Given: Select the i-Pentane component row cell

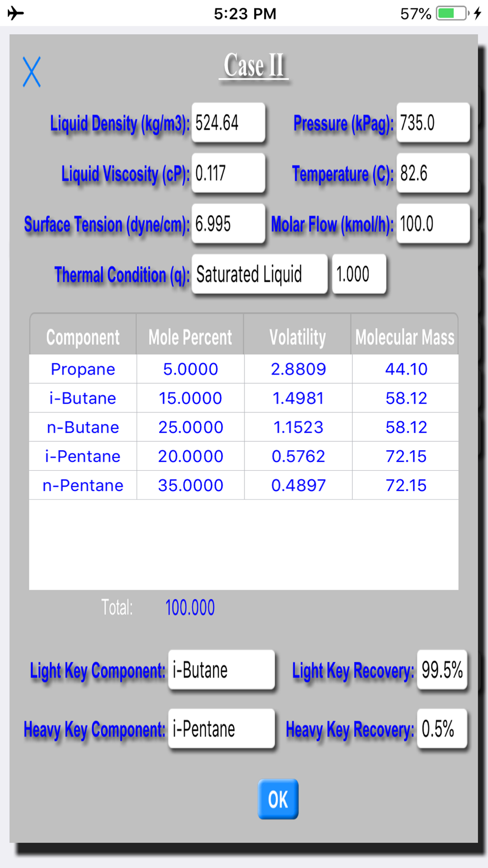Looking at the screenshot, I should (83, 456).
